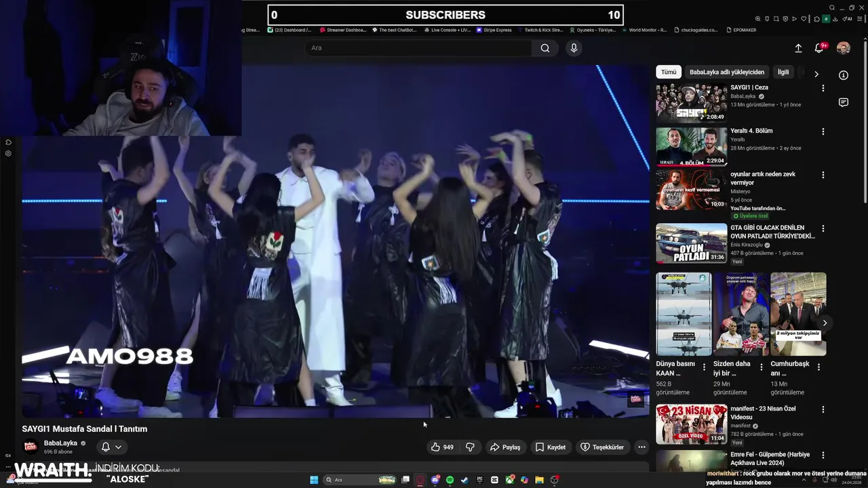
Task: Open Stripe Express bookmark
Action: (494, 30)
